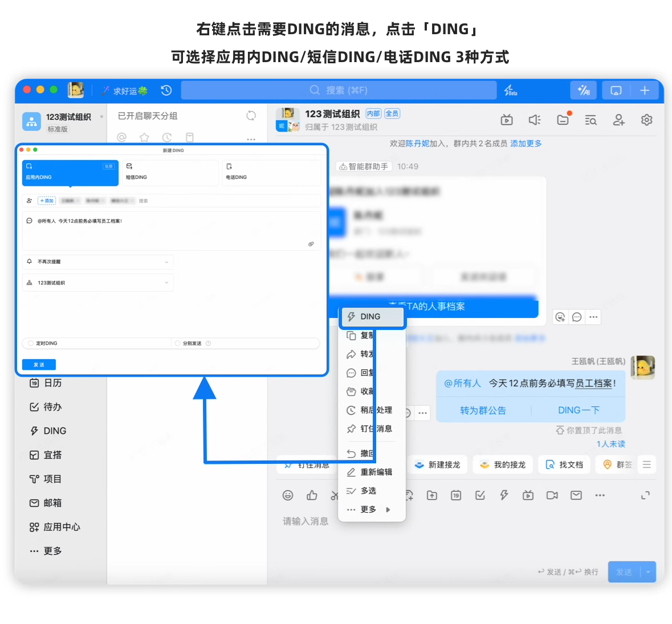This screenshot has width=672, height=624.
Task: Click attachment paperclip icon in DING message box
Action: point(311,244)
